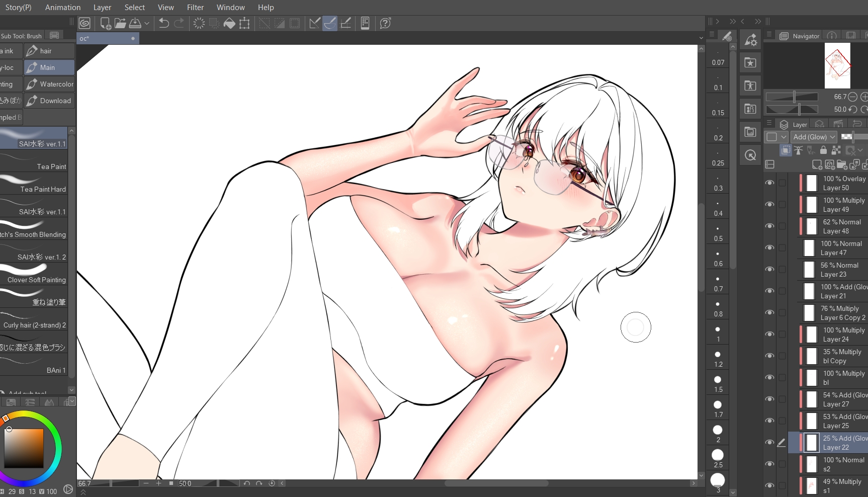
Task: Click the Lock Layer padlock icon
Action: click(823, 150)
